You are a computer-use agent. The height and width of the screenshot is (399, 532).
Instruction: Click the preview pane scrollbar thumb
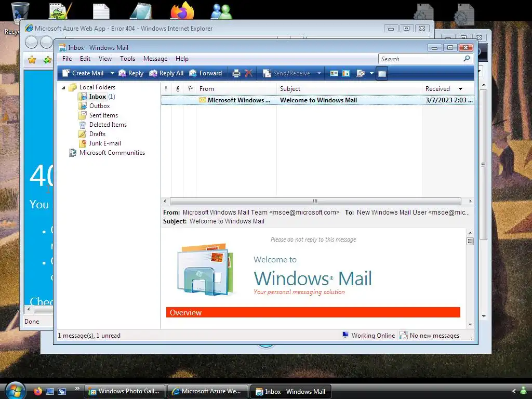coord(470,241)
